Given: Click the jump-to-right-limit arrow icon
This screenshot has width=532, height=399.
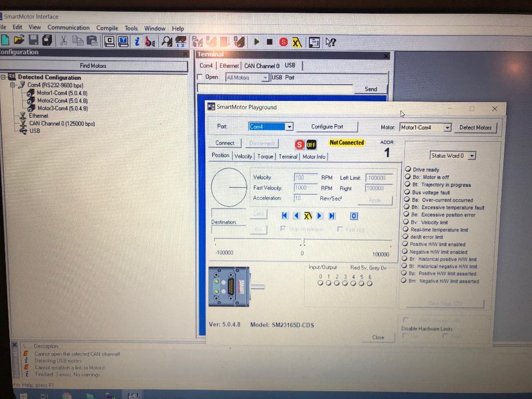Looking at the screenshot, I should point(332,216).
